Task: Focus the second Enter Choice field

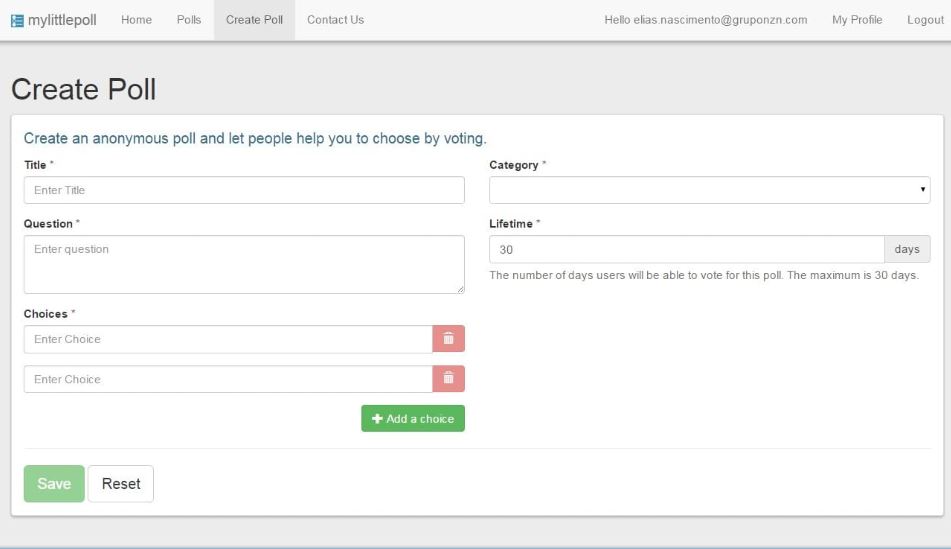Action: click(x=228, y=379)
